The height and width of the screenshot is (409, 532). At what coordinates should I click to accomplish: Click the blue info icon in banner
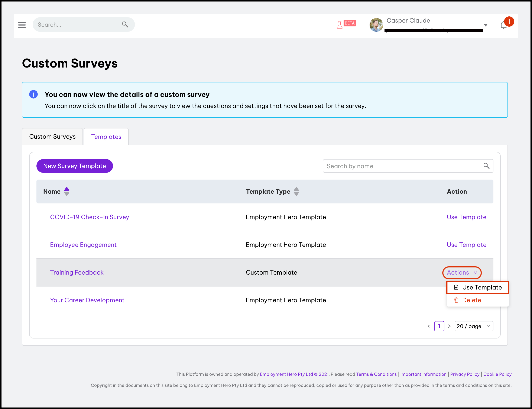click(33, 94)
